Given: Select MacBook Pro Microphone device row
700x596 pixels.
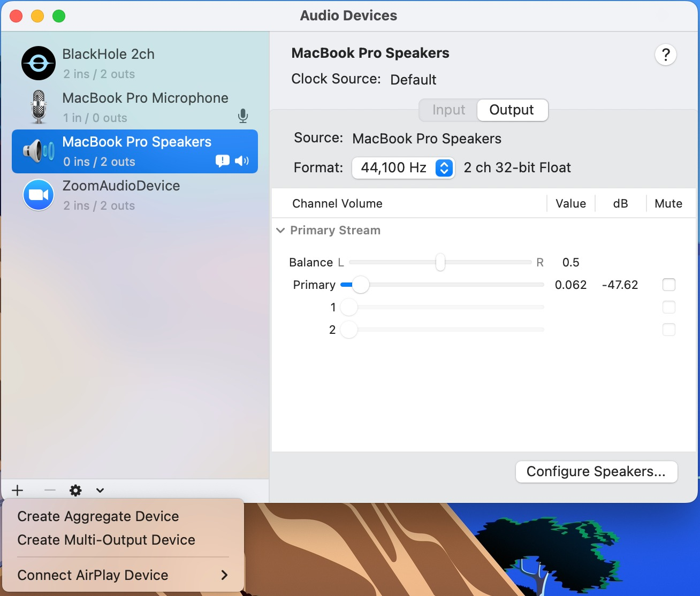Looking at the screenshot, I should coord(135,107).
